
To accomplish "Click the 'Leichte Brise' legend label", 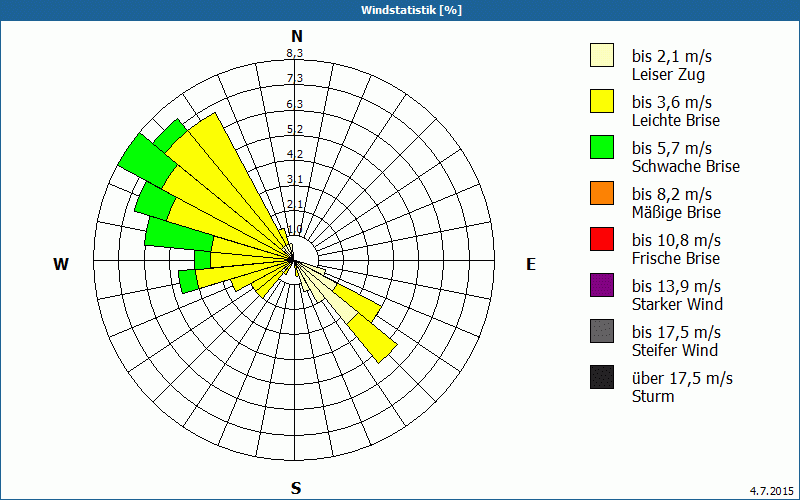I will click(676, 120).
